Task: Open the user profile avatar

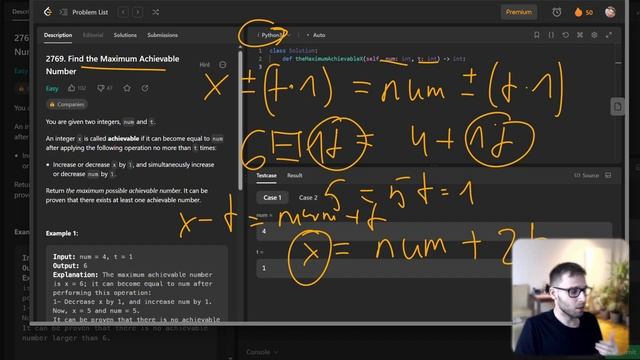Action: pyautogui.click(x=610, y=12)
